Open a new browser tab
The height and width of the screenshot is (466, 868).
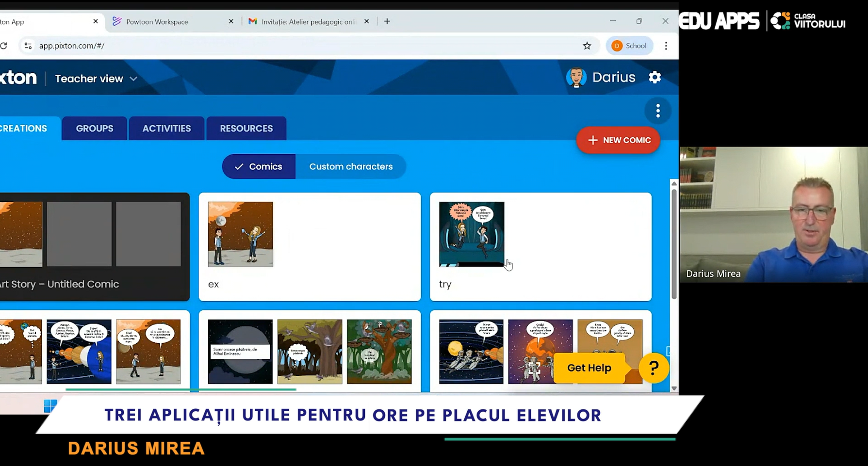click(387, 21)
